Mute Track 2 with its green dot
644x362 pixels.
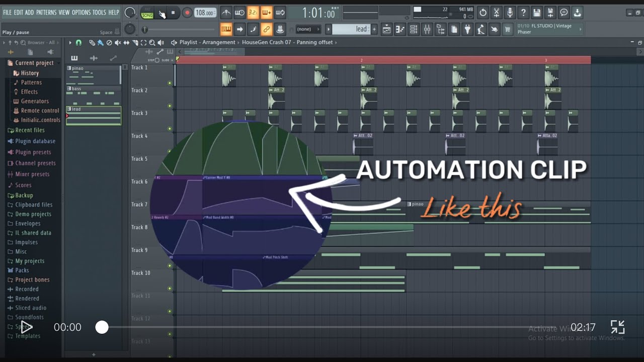pos(170,106)
